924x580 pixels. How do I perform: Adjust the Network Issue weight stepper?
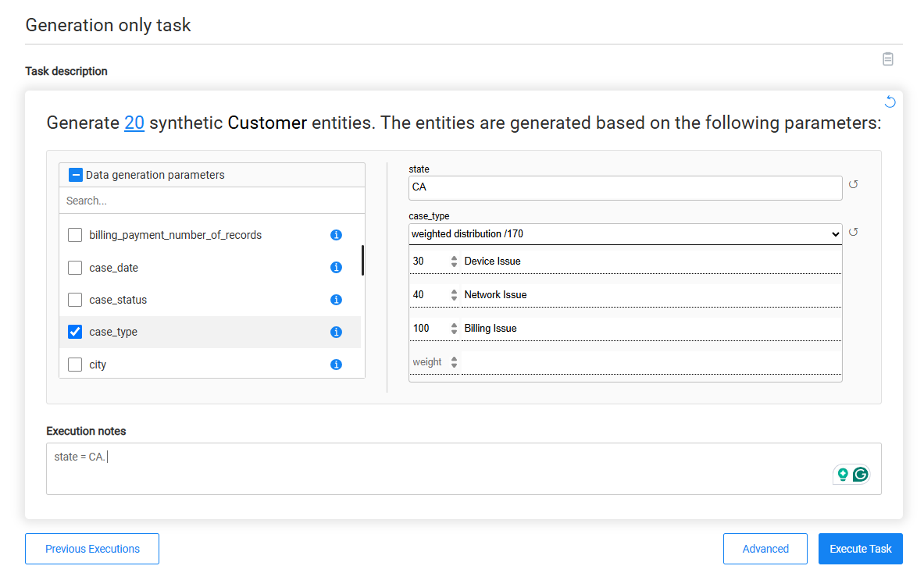click(454, 295)
